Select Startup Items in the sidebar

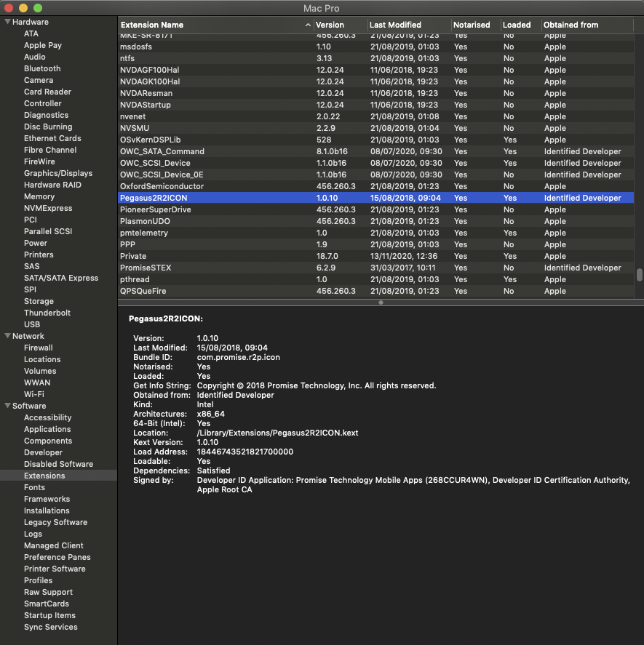click(x=49, y=615)
